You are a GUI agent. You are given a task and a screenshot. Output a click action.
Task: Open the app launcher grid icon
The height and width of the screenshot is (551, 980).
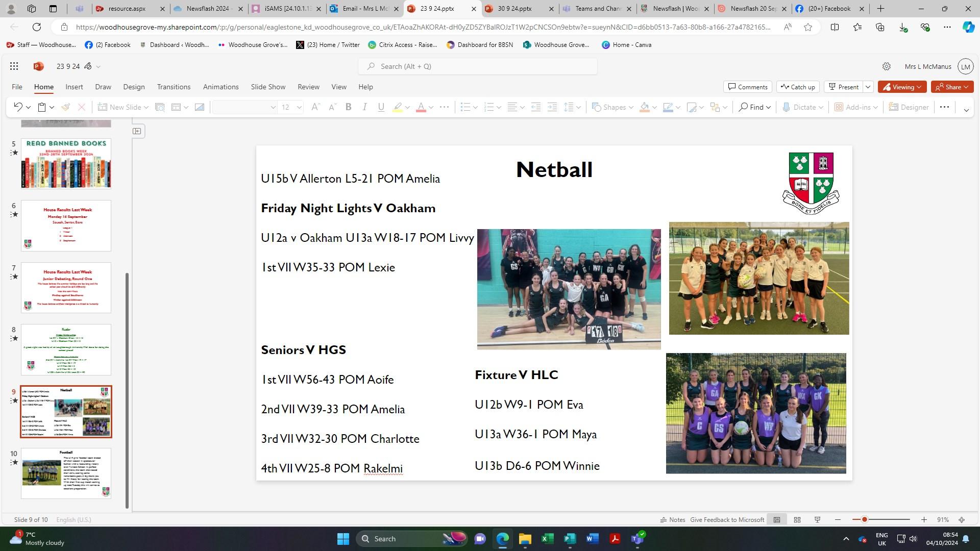[14, 66]
